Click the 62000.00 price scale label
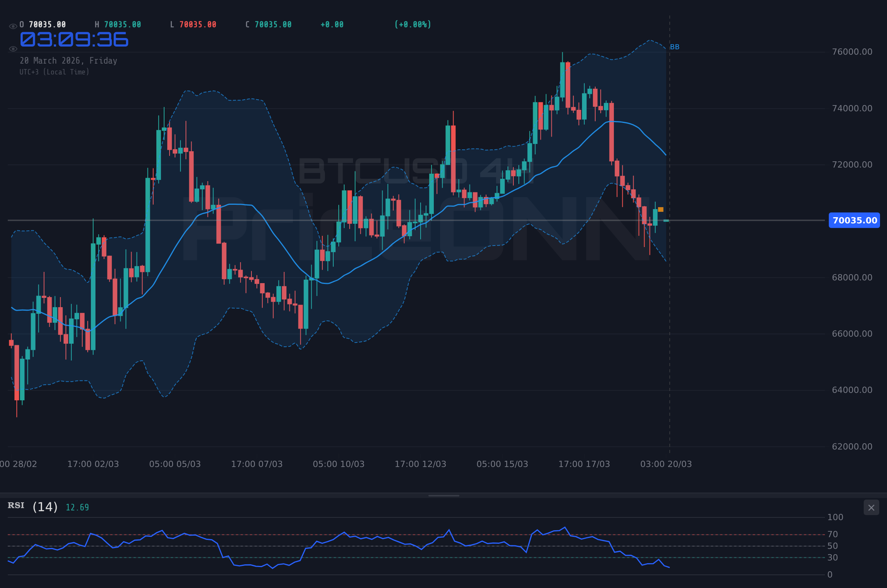 [x=853, y=446]
